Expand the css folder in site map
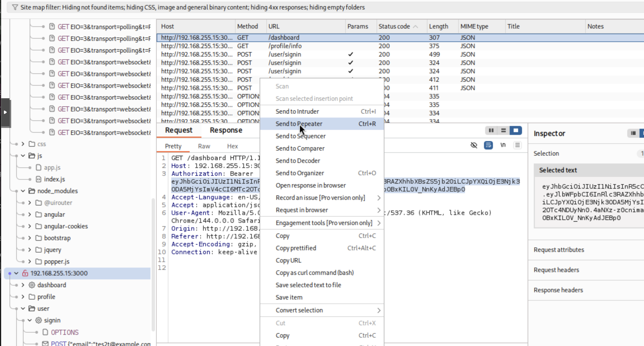The image size is (644, 346). [23, 144]
